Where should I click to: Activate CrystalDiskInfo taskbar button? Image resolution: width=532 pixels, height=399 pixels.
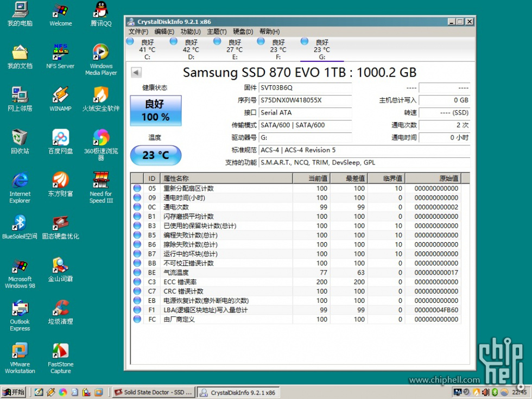coord(238,392)
